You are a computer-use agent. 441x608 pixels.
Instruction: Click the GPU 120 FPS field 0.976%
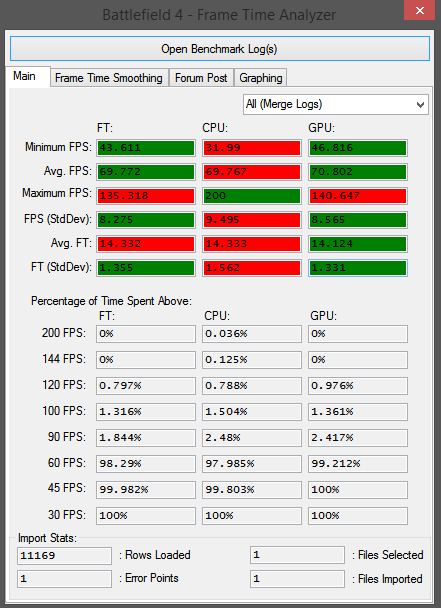358,386
